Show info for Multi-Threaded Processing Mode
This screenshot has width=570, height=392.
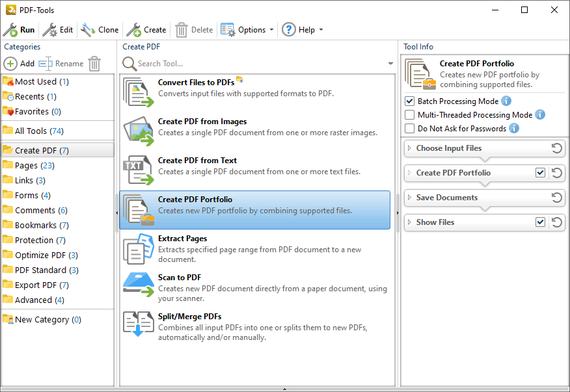click(x=540, y=115)
